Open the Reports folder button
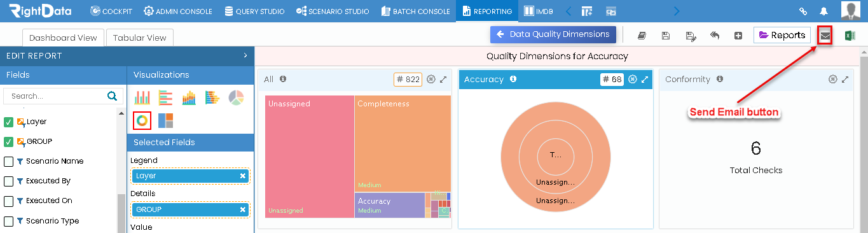868x233 pixels. coord(782,36)
